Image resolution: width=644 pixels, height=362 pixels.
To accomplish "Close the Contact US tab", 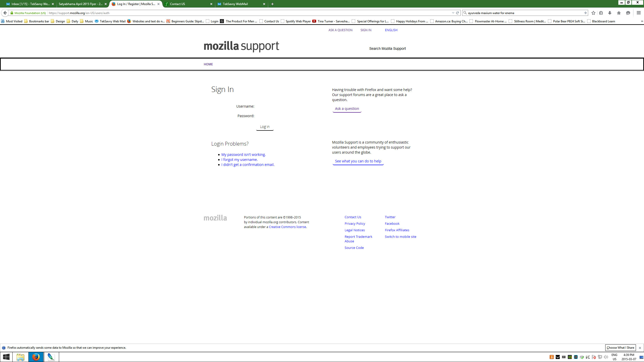I will (211, 4).
